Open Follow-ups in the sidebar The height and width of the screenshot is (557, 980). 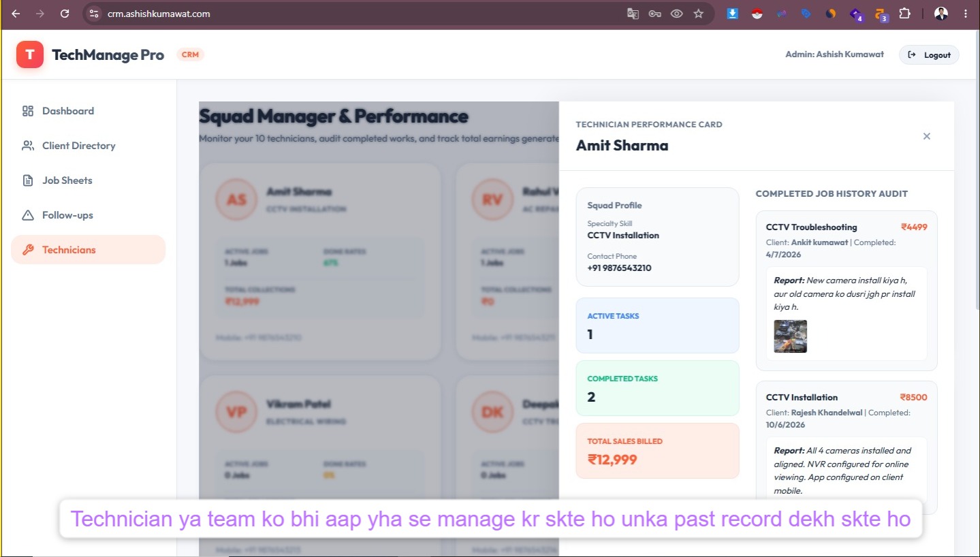[x=88, y=215]
